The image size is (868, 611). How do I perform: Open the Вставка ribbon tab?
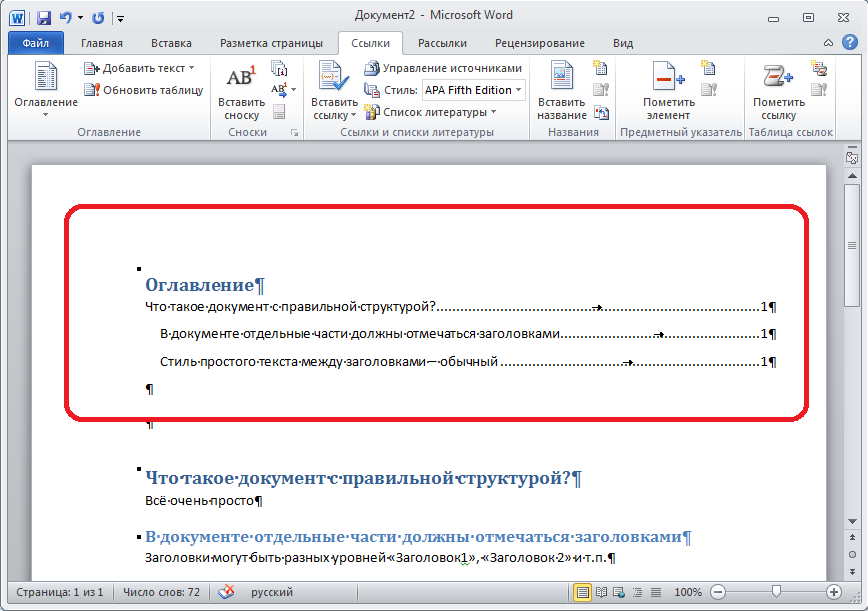point(171,43)
